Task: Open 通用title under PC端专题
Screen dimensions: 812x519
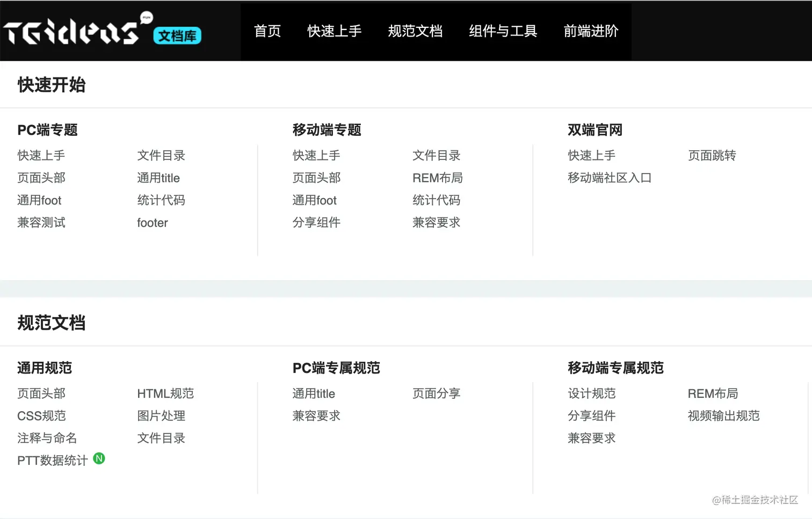Action: [158, 178]
